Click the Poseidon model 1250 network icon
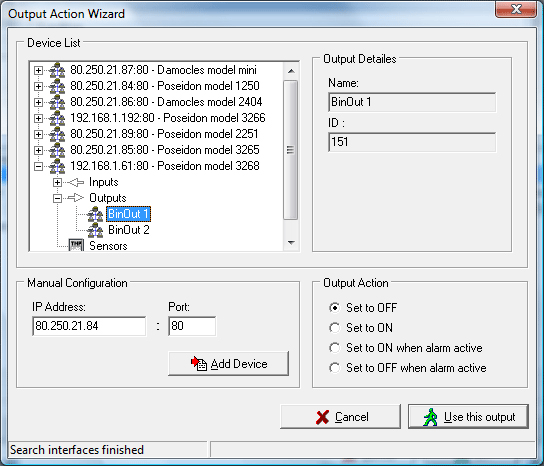 click(x=57, y=86)
